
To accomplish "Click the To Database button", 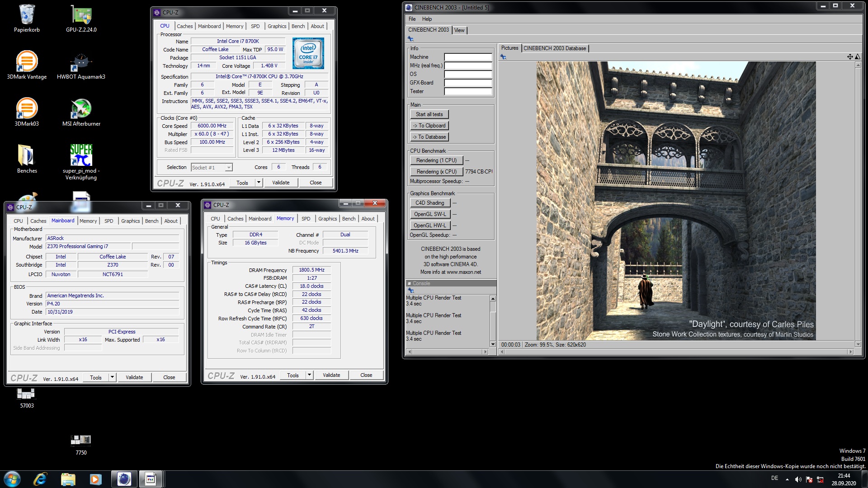I will [x=429, y=137].
